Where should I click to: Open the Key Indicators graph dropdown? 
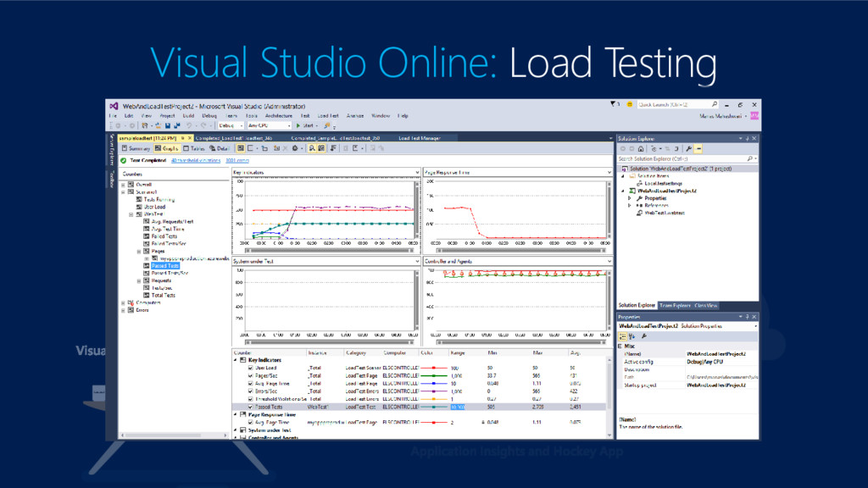pos(416,172)
